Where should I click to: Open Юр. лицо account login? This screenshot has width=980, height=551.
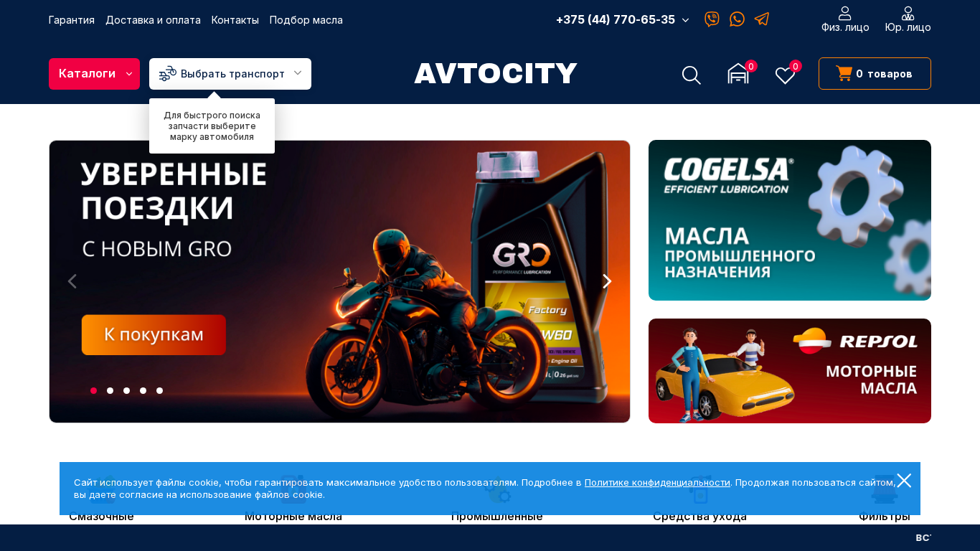click(x=908, y=20)
